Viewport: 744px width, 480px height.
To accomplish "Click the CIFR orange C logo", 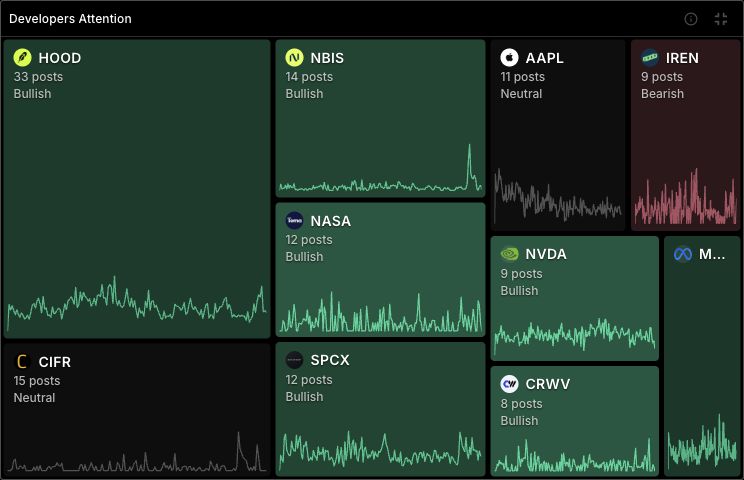I will coord(22,362).
